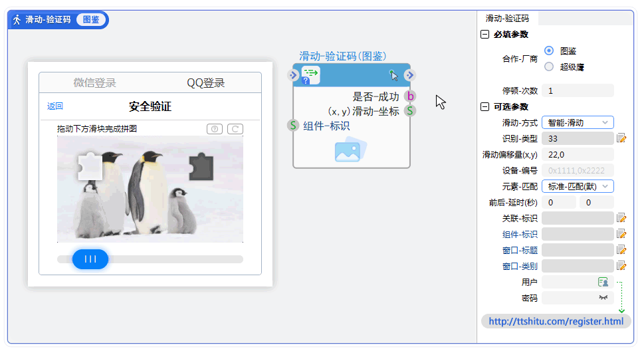Click the user account icon in 用户 field
Viewport: 644px width, 353px height.
click(603, 283)
